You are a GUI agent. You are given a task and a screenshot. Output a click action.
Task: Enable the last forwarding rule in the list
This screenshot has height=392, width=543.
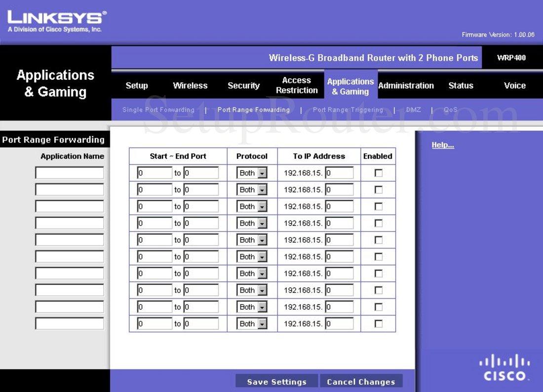378,323
